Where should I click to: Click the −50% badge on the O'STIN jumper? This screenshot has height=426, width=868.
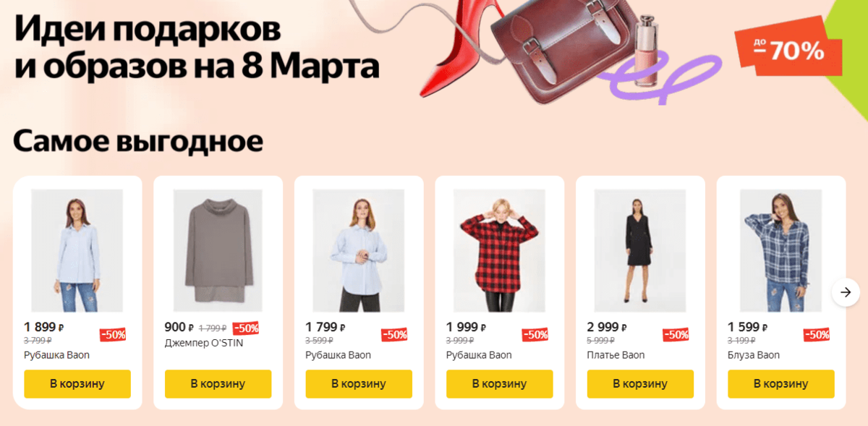pyautogui.click(x=246, y=328)
